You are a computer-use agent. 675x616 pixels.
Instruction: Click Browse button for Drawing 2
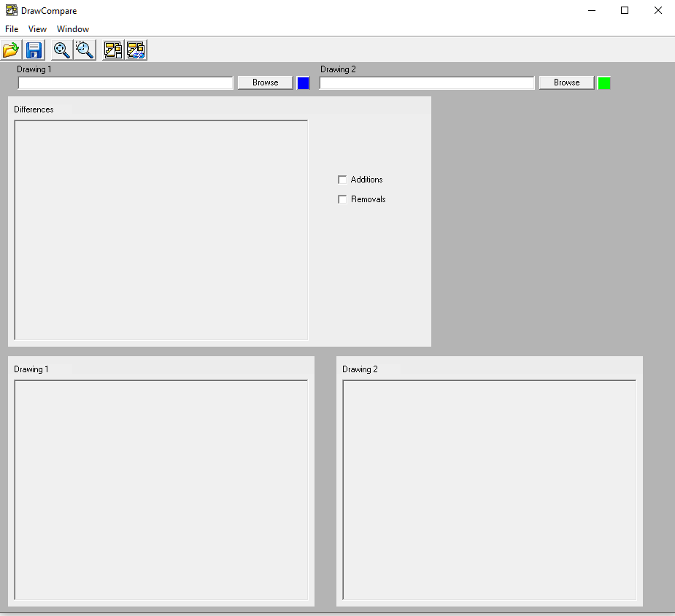point(566,82)
